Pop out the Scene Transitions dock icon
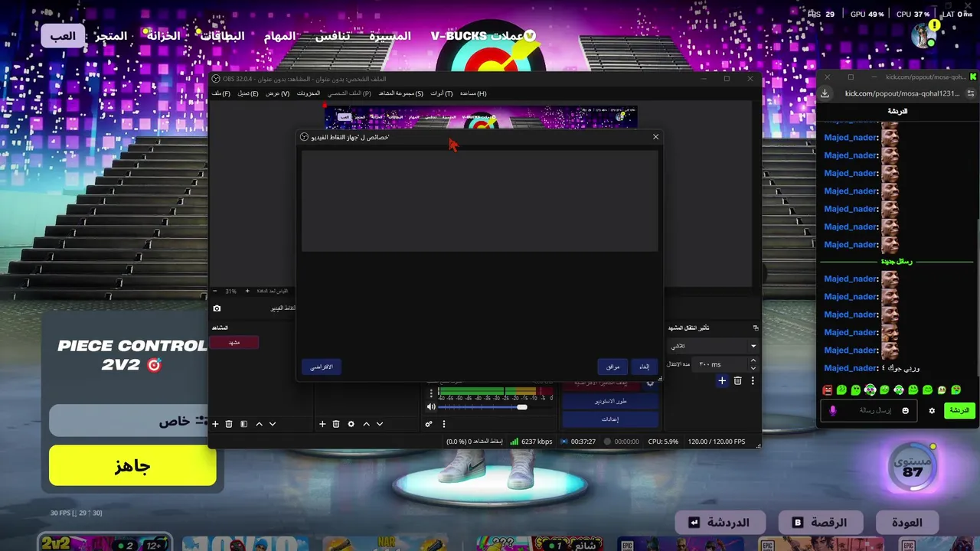 point(755,328)
